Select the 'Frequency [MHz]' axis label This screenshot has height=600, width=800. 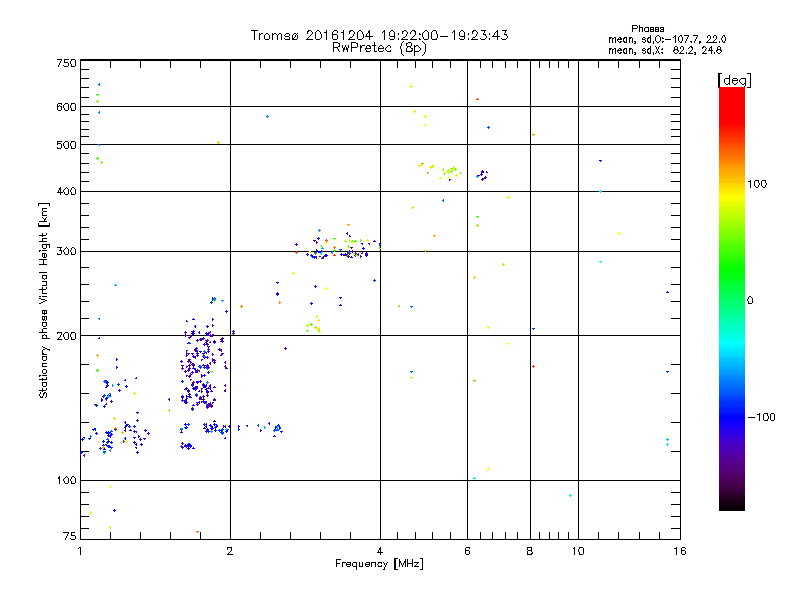(379, 564)
